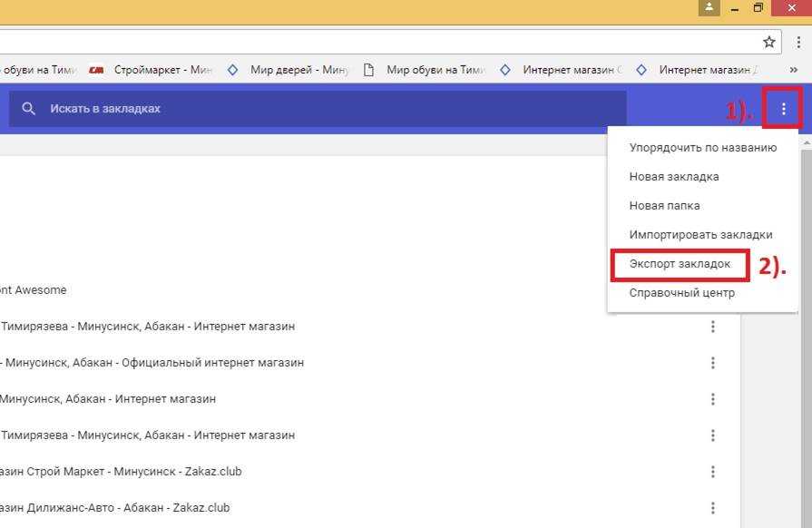Expand the bookmarks bar overflow chevron
Viewport: 812px width, 528px height.
click(x=794, y=70)
